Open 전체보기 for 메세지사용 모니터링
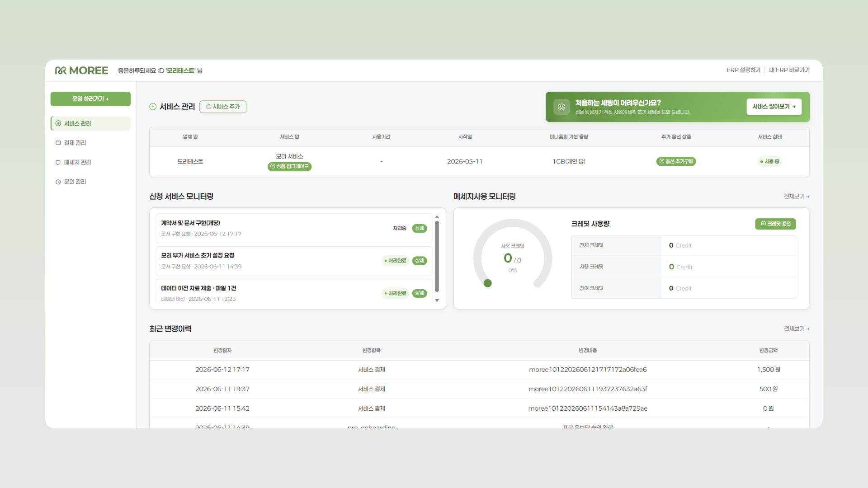Image resolution: width=868 pixels, height=488 pixels. 797,196
